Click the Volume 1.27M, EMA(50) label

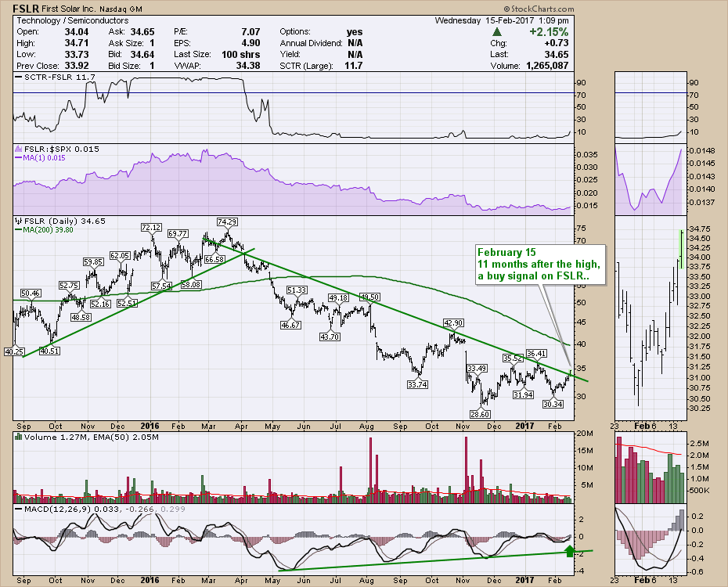point(92,437)
